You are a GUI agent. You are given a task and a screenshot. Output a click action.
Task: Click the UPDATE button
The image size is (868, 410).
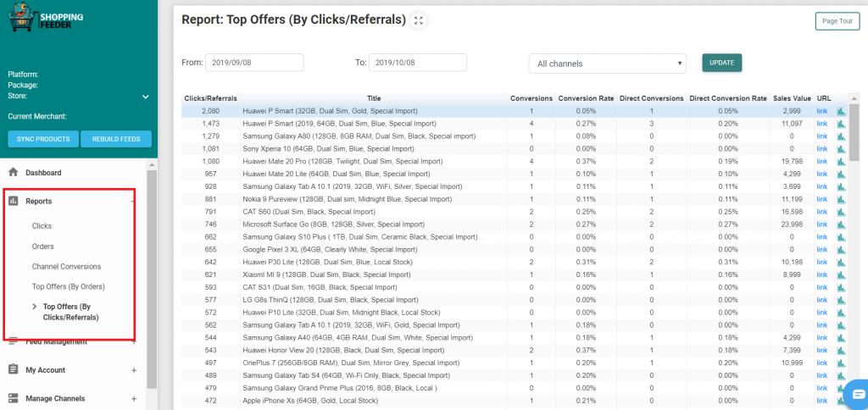pos(722,63)
